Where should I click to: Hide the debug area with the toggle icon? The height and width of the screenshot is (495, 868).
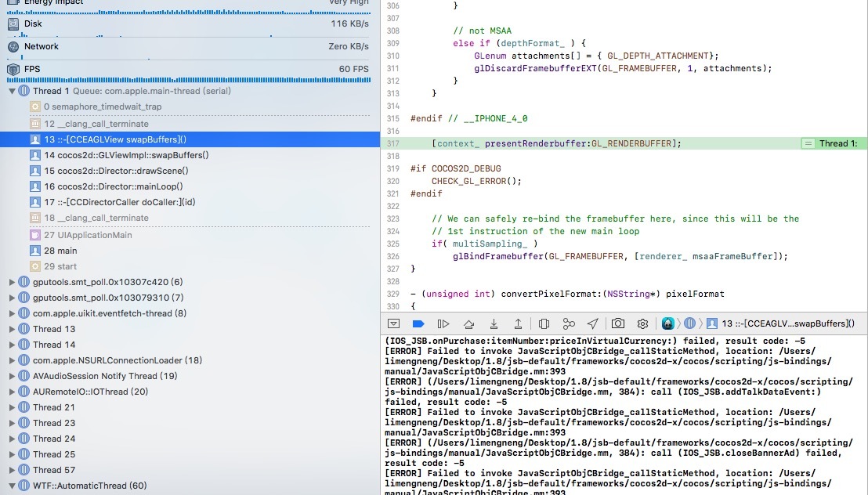(393, 323)
